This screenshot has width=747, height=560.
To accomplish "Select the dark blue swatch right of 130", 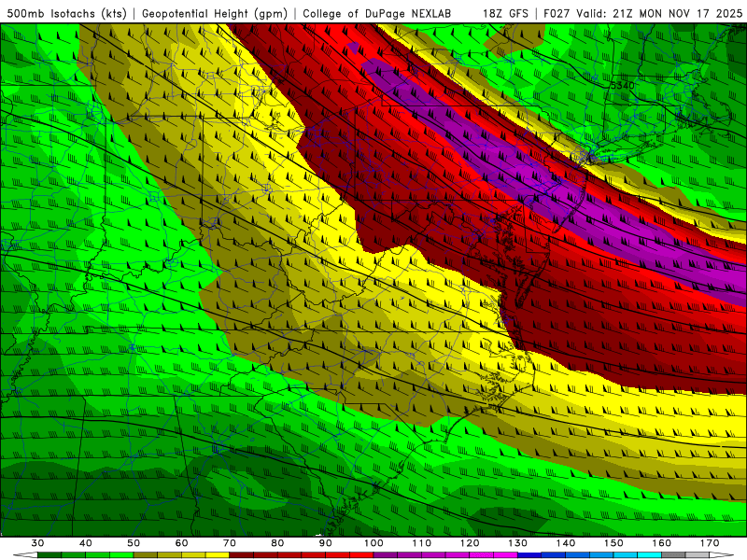I will [x=529, y=555].
